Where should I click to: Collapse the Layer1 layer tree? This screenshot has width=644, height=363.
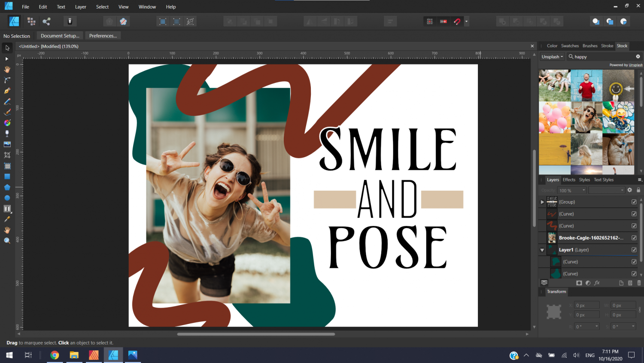tap(542, 250)
